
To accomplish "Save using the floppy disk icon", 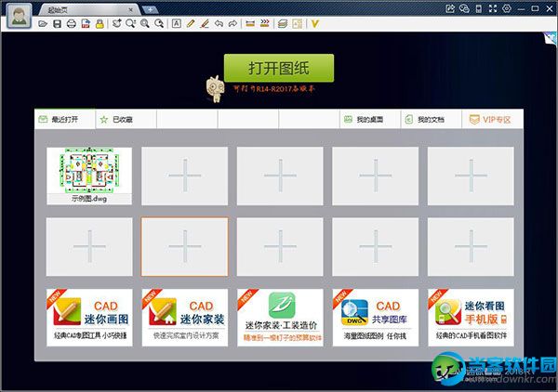I will [x=57, y=24].
